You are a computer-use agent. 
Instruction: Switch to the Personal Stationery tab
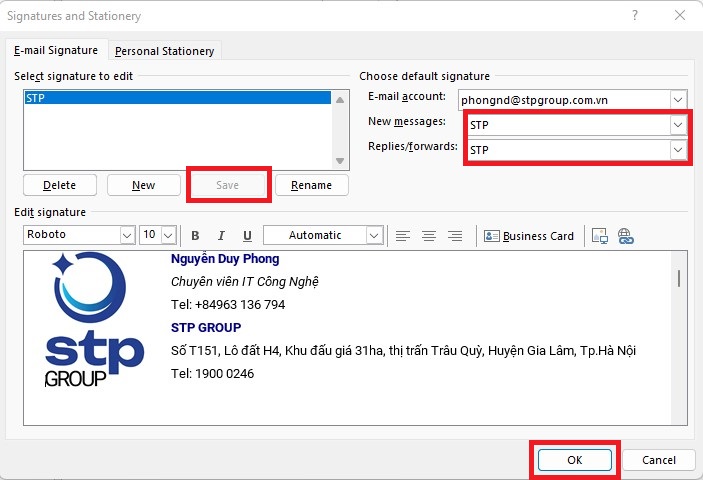pos(165,51)
